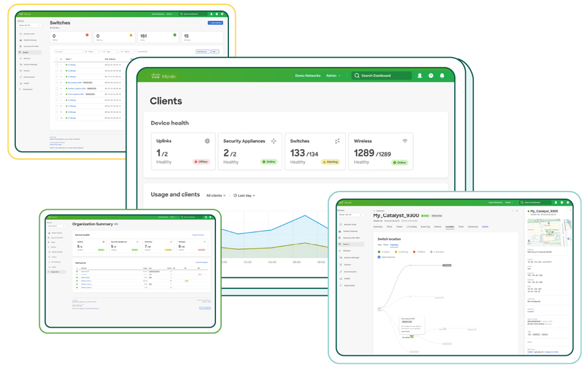Open the Admin dropdown in Clients header
The image size is (588, 370).
(x=333, y=76)
